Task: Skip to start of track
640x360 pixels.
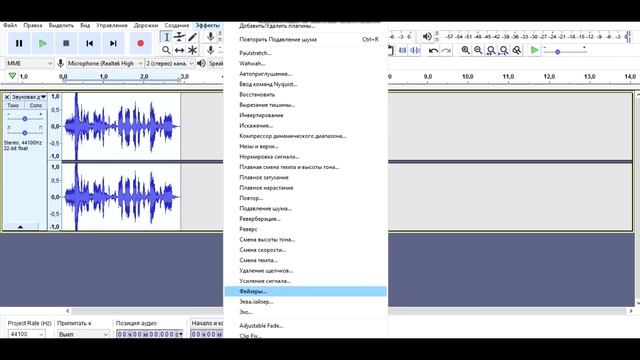Action: (90, 43)
